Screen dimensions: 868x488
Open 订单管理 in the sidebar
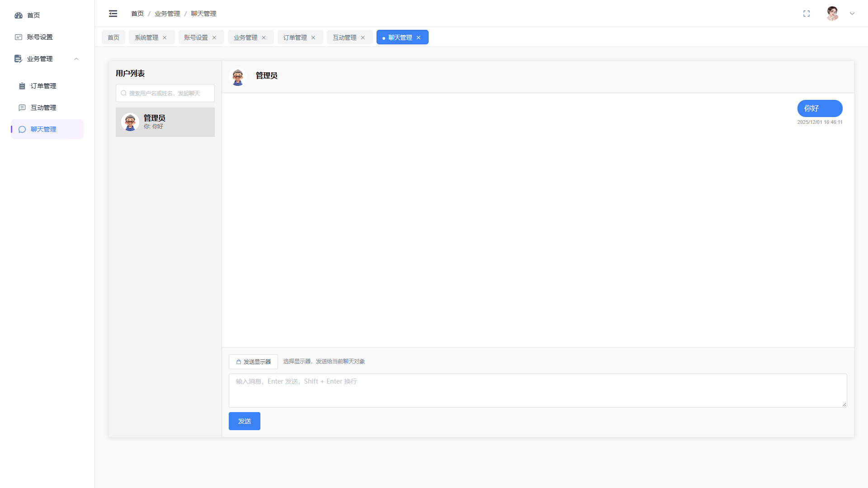(x=47, y=86)
